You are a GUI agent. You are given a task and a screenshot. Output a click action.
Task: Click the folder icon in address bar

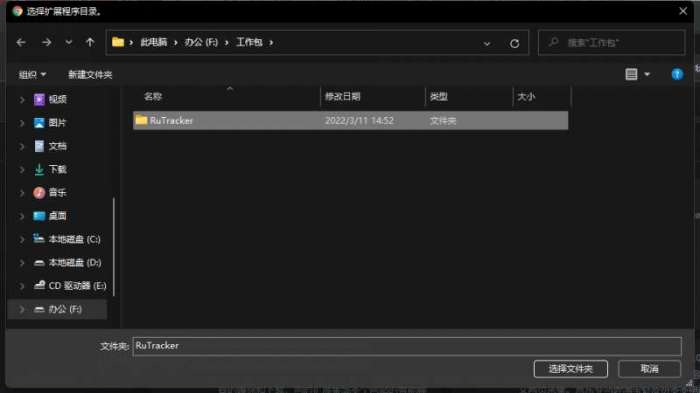(x=118, y=42)
